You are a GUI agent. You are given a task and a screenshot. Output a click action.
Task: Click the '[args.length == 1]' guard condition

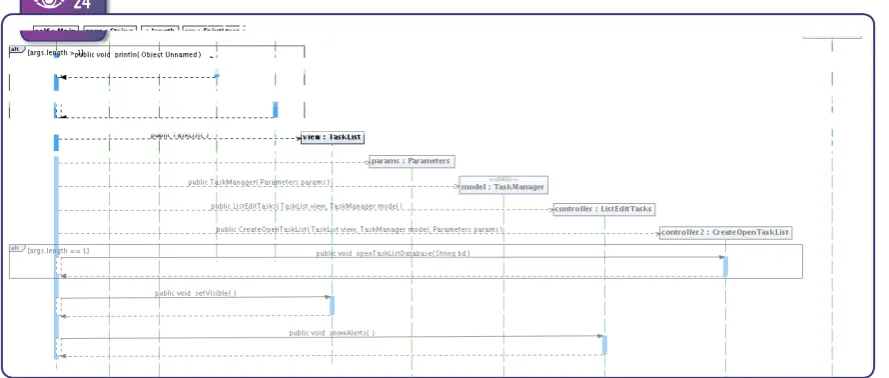pos(58,250)
